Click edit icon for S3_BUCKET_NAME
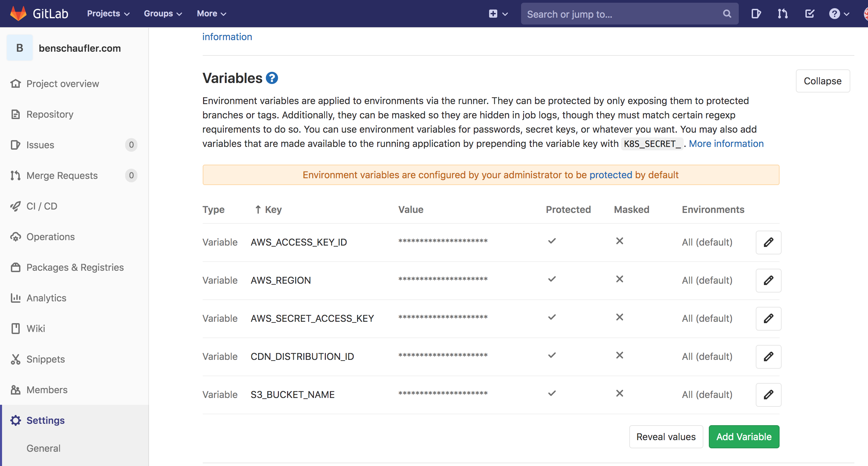Image resolution: width=868 pixels, height=466 pixels. click(769, 395)
